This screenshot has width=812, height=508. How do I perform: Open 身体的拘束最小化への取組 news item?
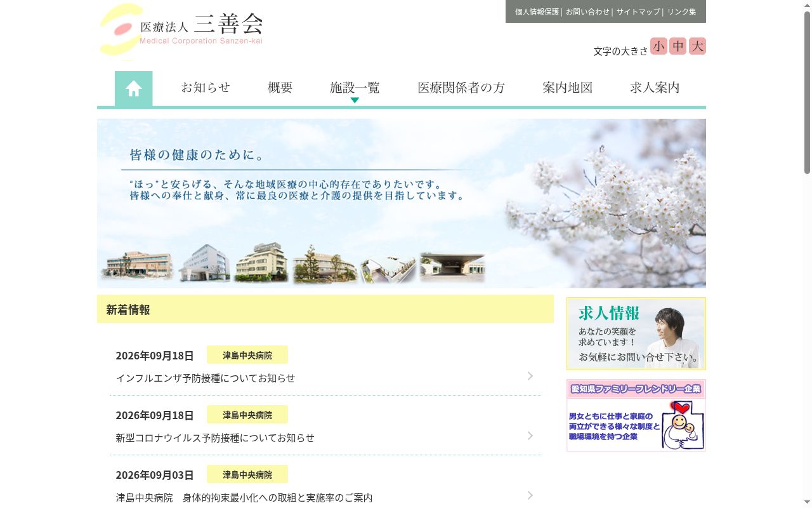(244, 497)
